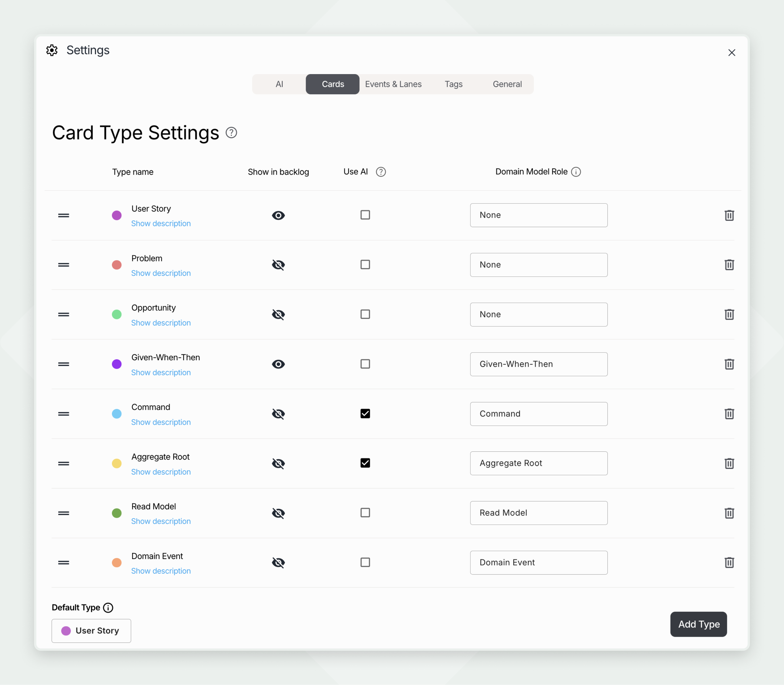Delete the Problem card type
Screen dimensions: 784x685
point(729,265)
